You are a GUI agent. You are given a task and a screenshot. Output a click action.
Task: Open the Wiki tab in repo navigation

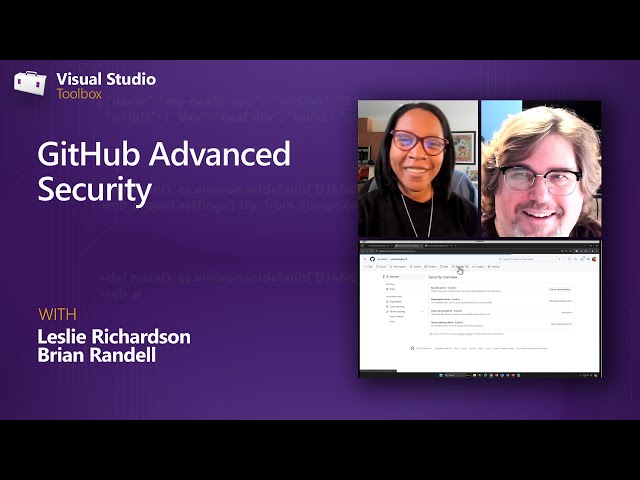pyautogui.click(x=444, y=267)
